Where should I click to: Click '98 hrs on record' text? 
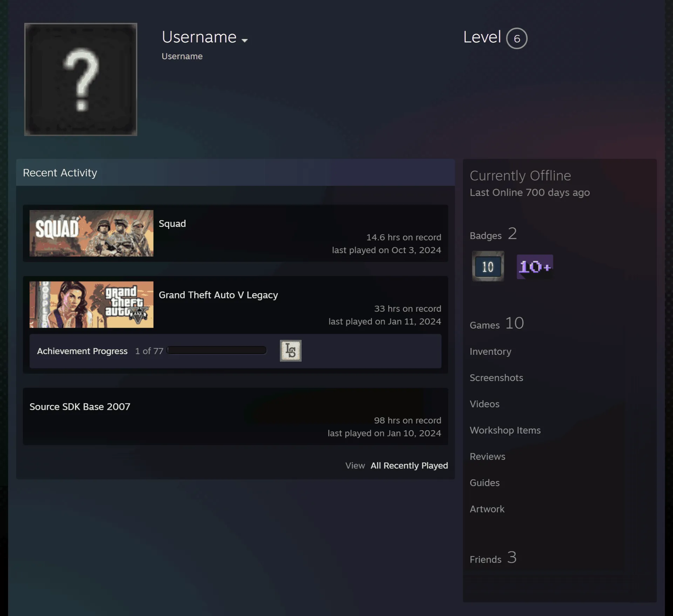pos(408,420)
